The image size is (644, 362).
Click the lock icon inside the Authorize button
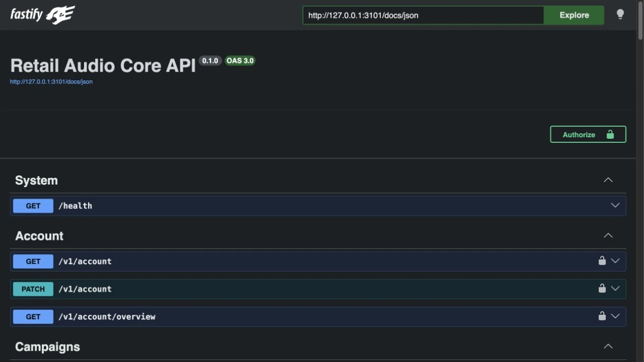610,135
